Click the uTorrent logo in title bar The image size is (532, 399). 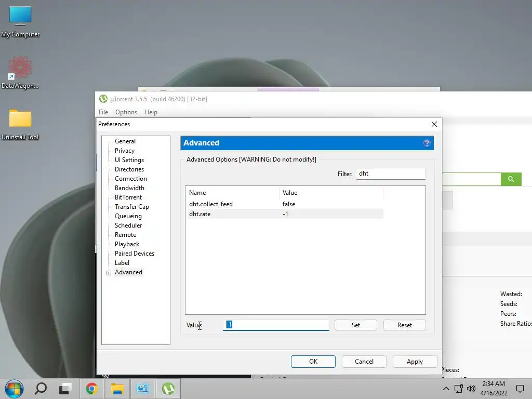tap(103, 99)
